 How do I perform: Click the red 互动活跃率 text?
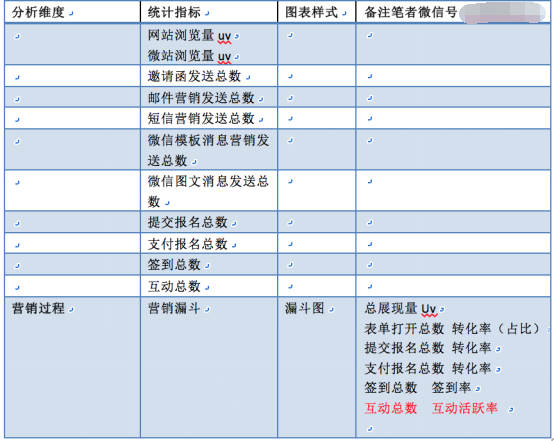tap(465, 408)
